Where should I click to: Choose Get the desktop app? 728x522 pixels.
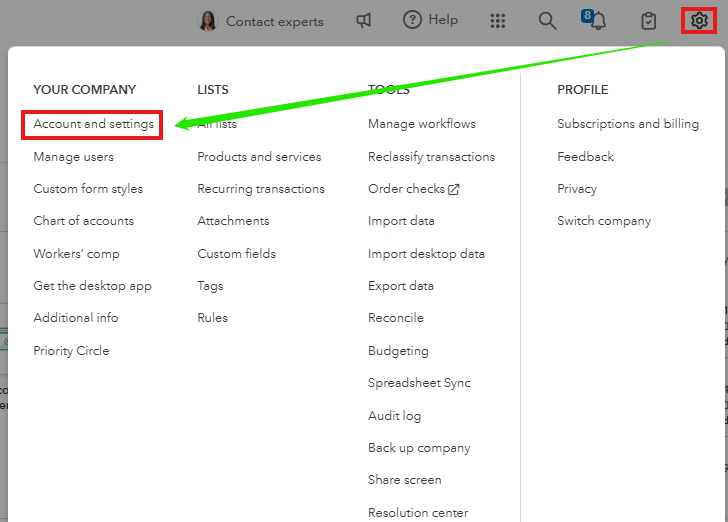92,286
